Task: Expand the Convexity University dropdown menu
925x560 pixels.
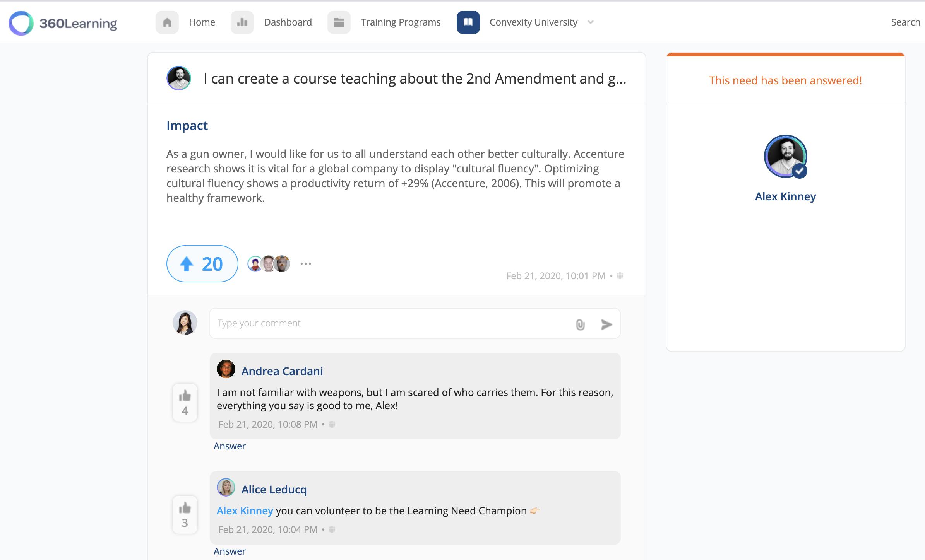Action: (591, 22)
